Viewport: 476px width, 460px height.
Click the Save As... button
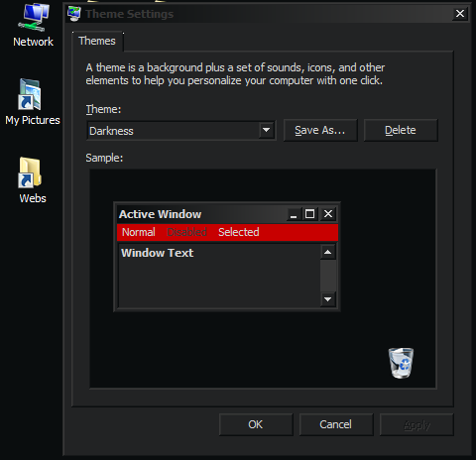click(320, 130)
